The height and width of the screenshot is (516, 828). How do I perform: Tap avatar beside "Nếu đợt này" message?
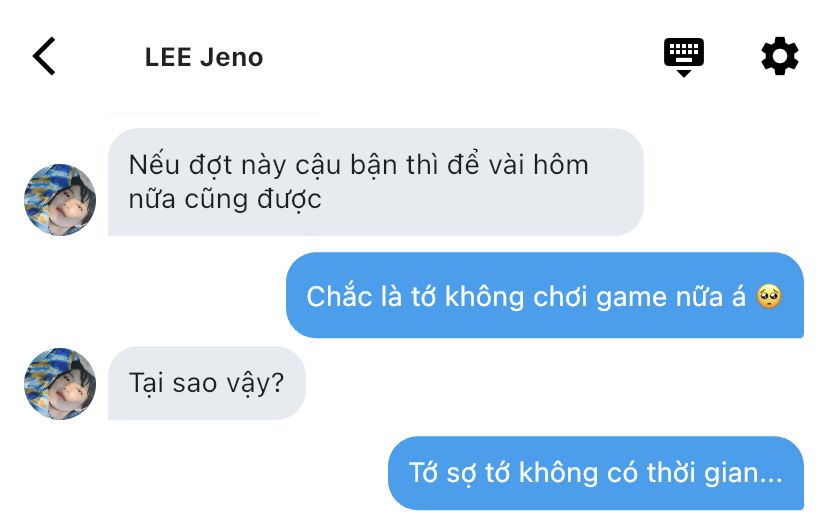point(60,200)
